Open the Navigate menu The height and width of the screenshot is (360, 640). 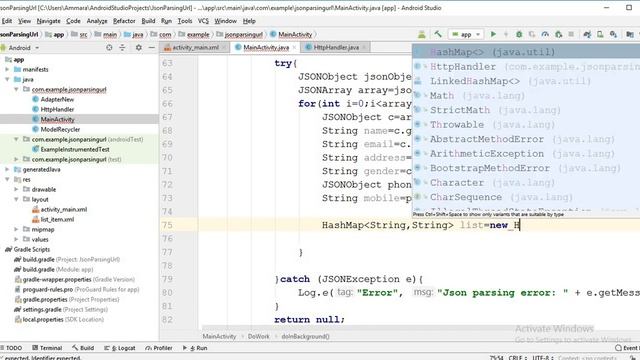48,21
